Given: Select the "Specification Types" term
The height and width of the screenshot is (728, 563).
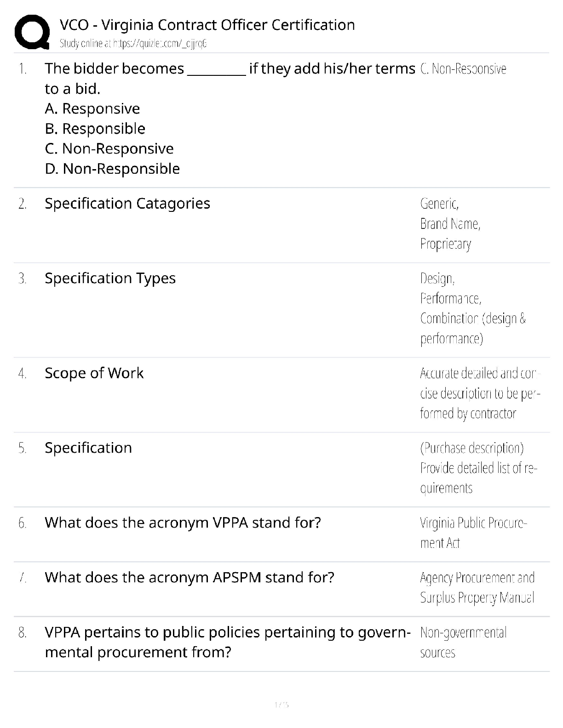Looking at the screenshot, I should click(110, 278).
